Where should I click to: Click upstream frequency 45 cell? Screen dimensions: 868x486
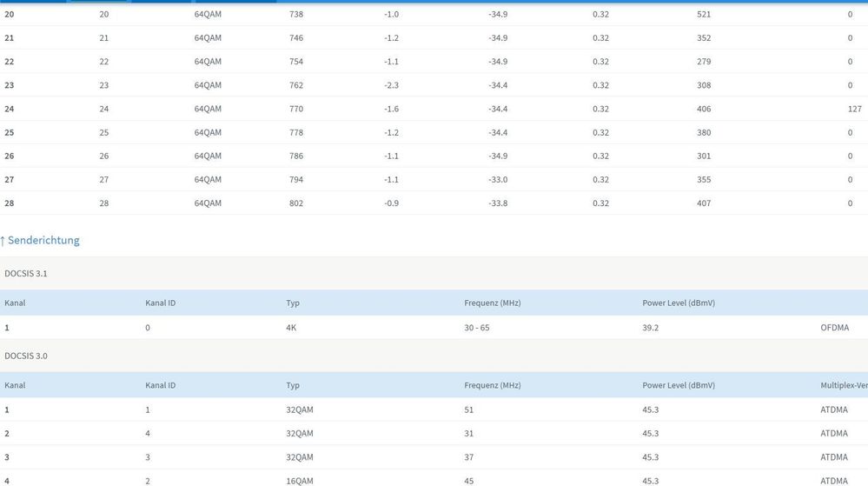[x=469, y=481]
